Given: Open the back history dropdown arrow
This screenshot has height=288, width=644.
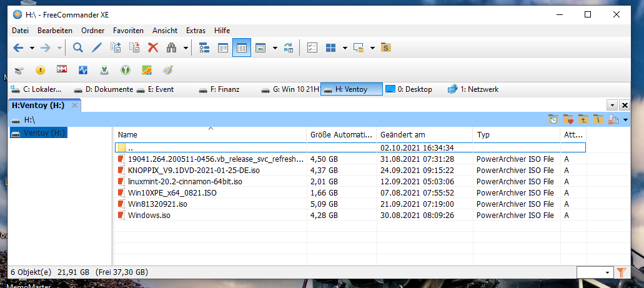Looking at the screenshot, I should [32, 48].
